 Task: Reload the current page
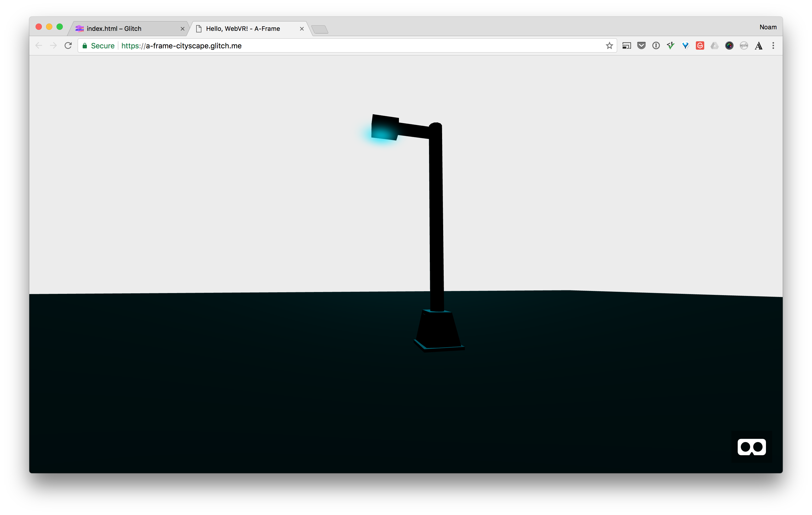pyautogui.click(x=68, y=45)
